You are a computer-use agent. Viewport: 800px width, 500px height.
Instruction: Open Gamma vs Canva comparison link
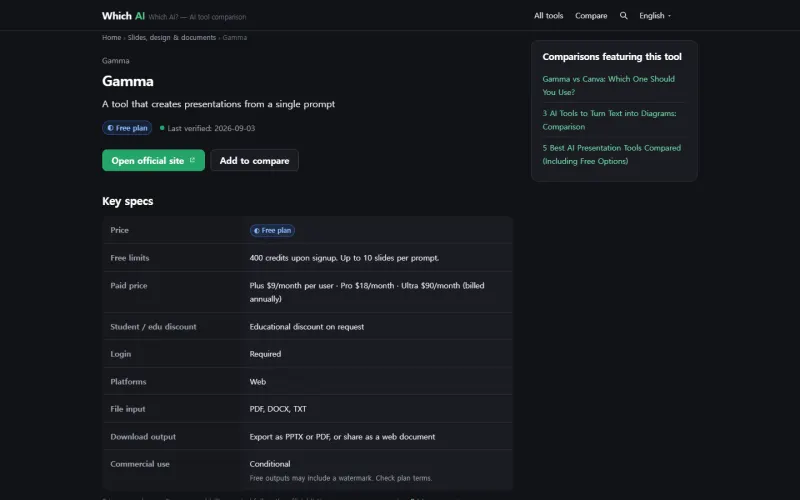(608, 85)
